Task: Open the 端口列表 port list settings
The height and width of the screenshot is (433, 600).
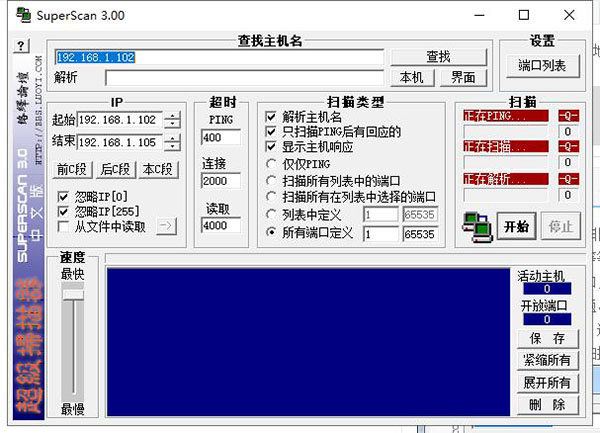Action: [x=541, y=65]
